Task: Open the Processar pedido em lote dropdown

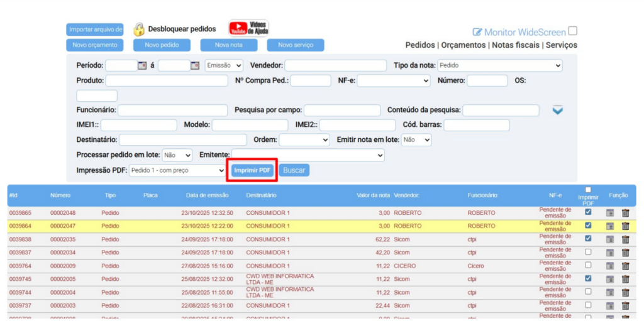Action: [x=177, y=155]
